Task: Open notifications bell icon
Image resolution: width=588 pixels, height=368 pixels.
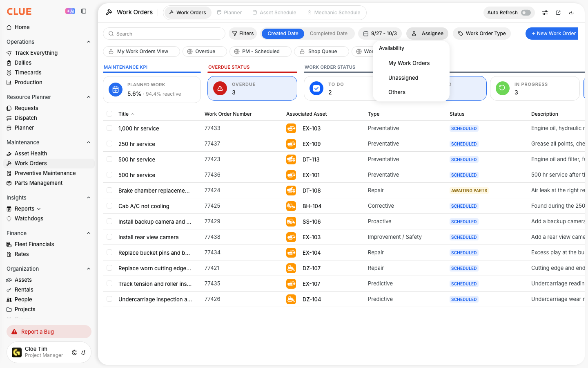Action: [x=83, y=352]
